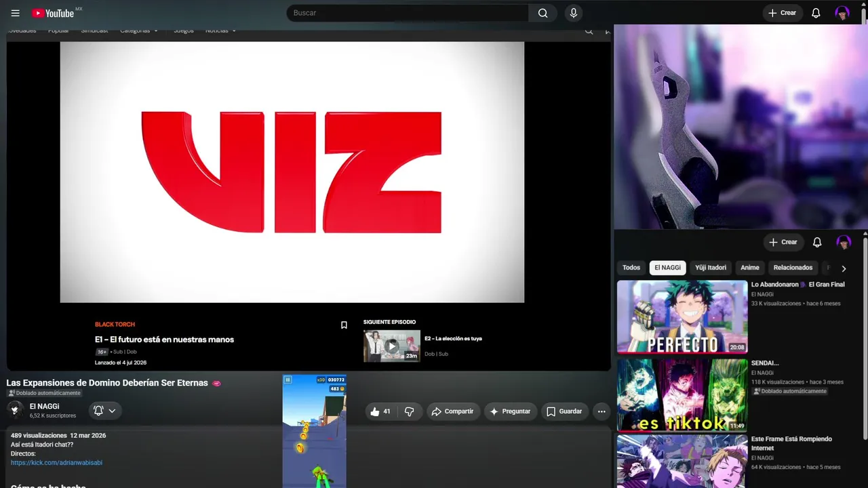868x488 pixels.
Task: Open the lower account avatar in sidebar
Action: coord(844,242)
